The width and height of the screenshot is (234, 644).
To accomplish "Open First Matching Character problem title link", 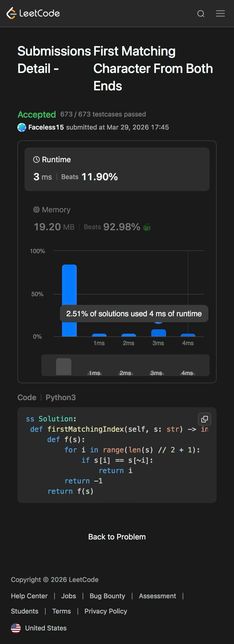I will 153,68.
